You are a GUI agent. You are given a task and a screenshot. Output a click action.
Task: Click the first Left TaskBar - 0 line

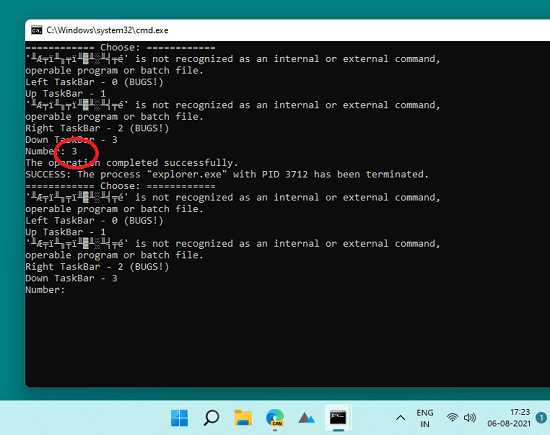click(94, 82)
